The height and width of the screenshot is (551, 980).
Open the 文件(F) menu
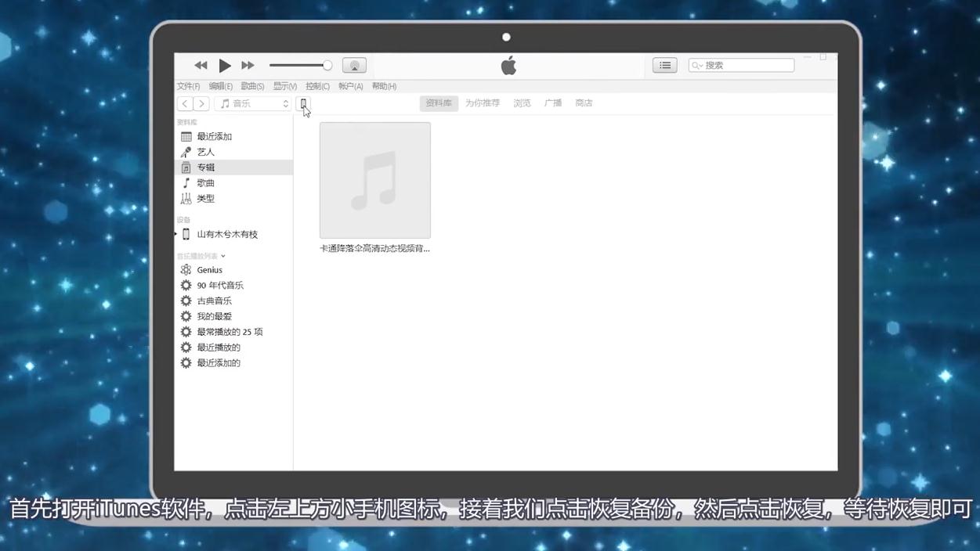188,86
